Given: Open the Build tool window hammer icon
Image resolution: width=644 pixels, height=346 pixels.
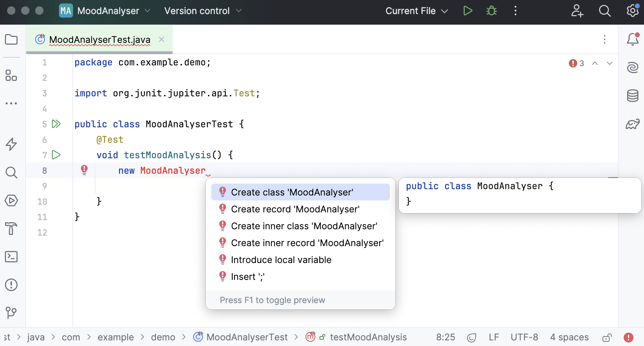Looking at the screenshot, I should [11, 229].
